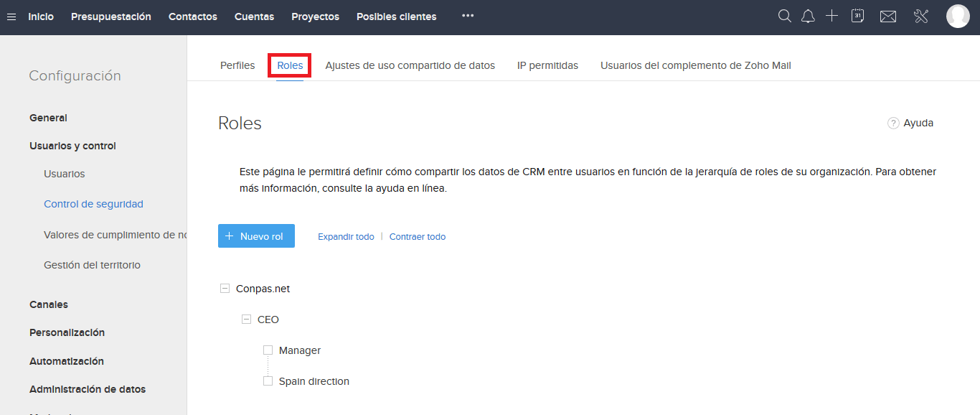Screen dimensions: 980x415
Task: Select the Spain direction role checkbox
Action: (268, 381)
